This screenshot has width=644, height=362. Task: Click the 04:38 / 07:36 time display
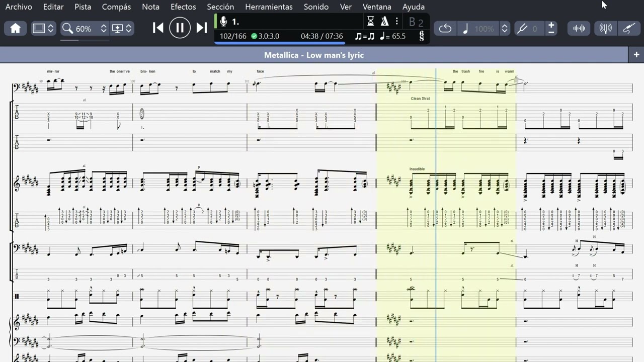(x=322, y=36)
